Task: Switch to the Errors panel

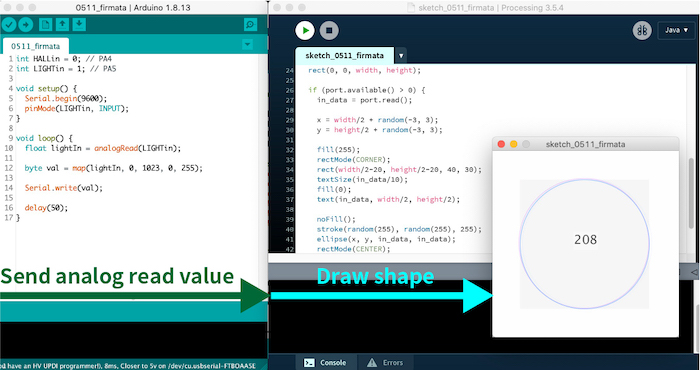Action: click(385, 362)
